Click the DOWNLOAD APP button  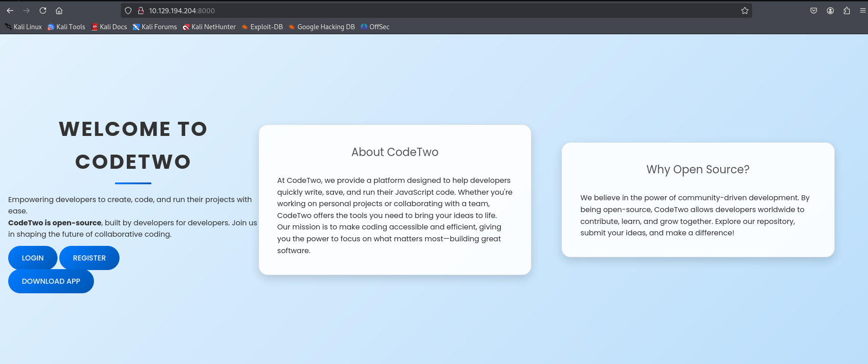tap(51, 281)
